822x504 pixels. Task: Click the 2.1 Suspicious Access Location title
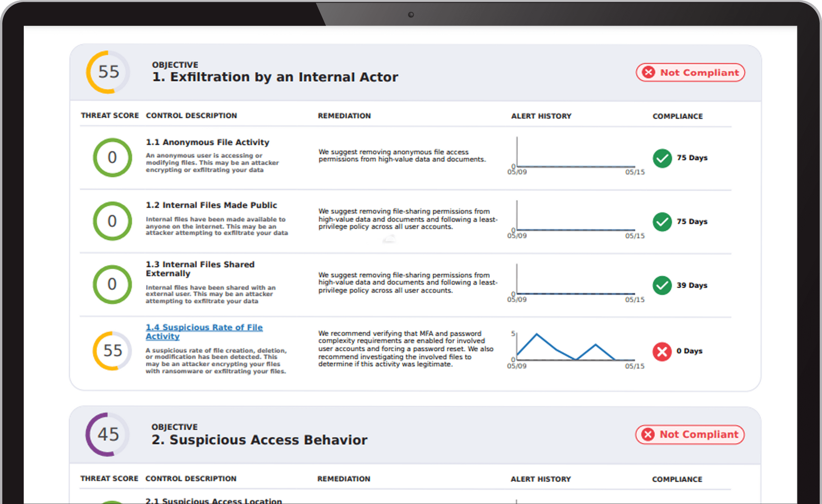coord(214,501)
